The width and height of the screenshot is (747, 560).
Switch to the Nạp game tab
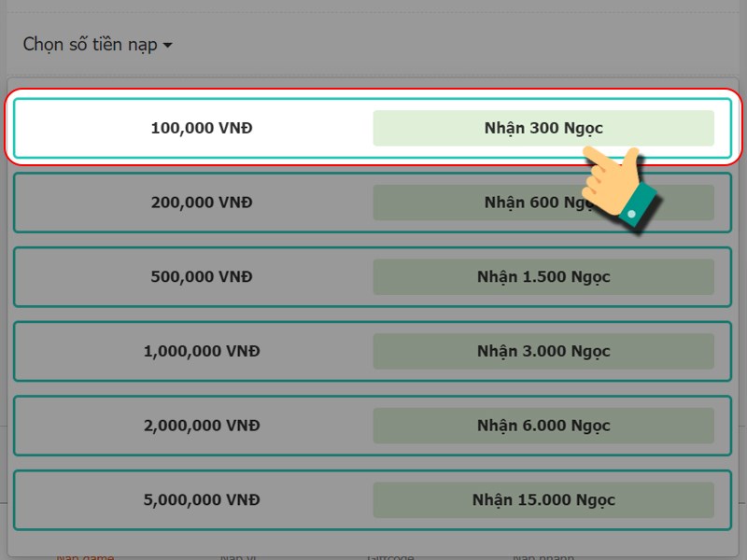click(85, 556)
